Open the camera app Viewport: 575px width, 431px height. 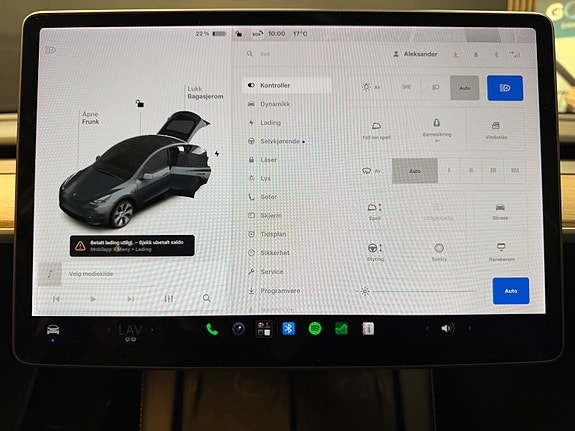pos(239,329)
